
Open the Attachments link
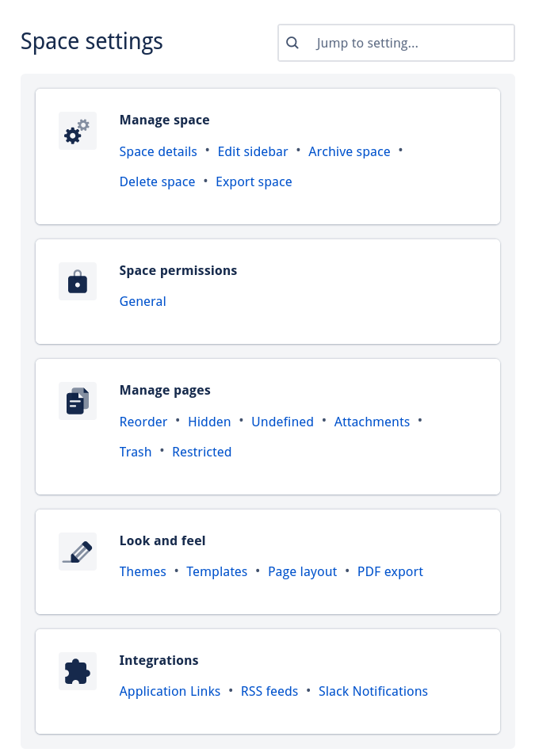pos(372,422)
